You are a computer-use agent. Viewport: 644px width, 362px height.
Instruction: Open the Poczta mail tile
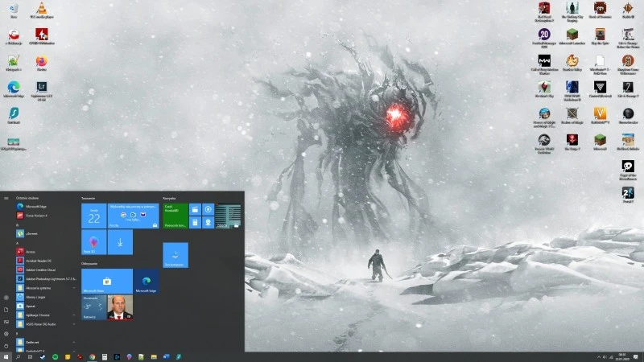[x=133, y=216]
